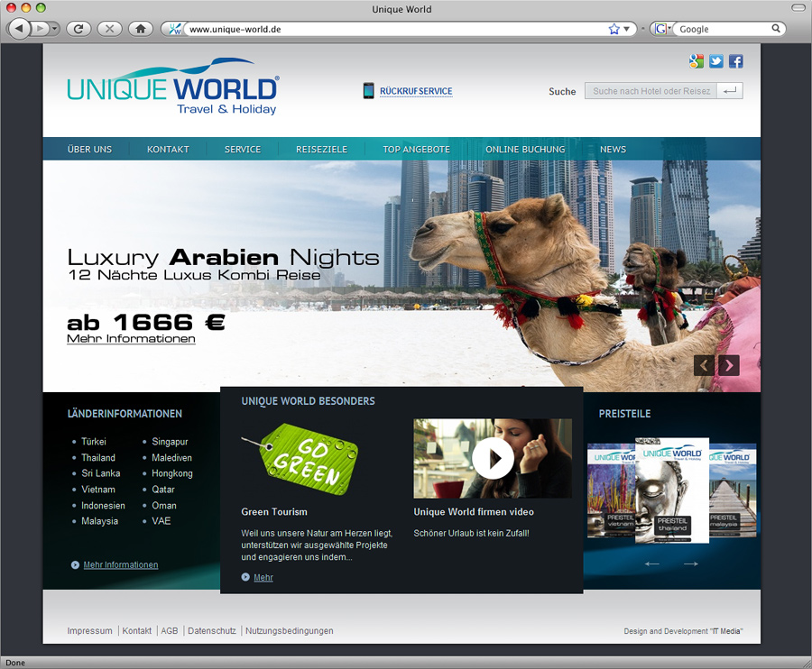Screen dimensions: 812x669
Task: Open Vietnam country information
Action: coord(98,489)
